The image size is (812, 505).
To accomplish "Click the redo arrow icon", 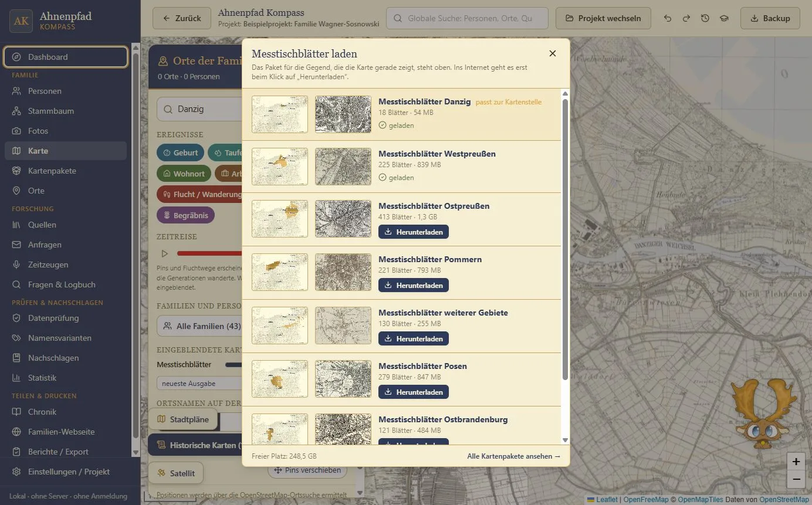I will [686, 18].
